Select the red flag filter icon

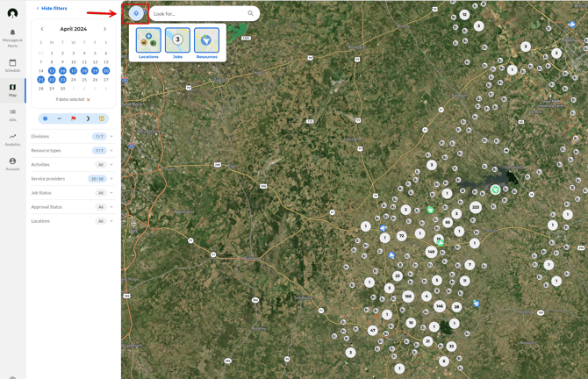(74, 118)
